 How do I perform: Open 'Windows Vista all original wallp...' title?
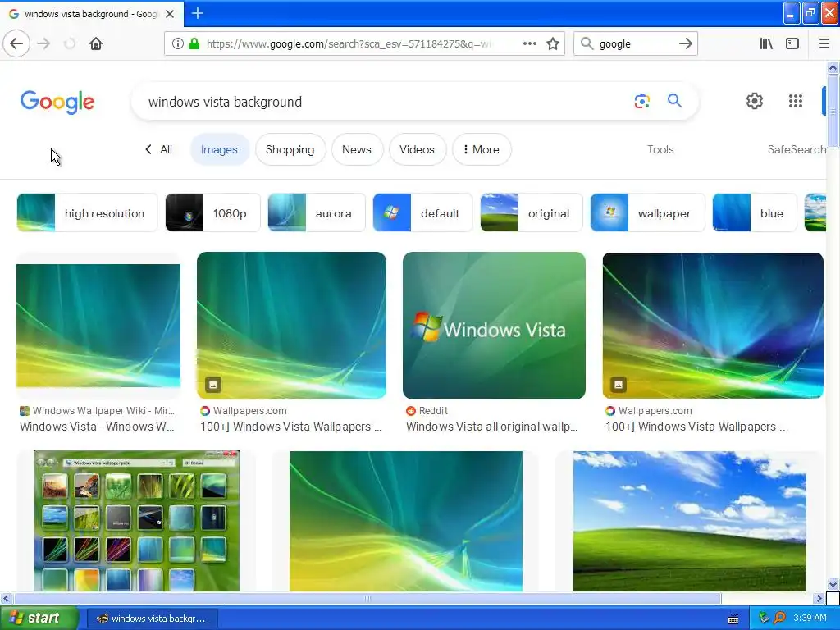pyautogui.click(x=492, y=427)
